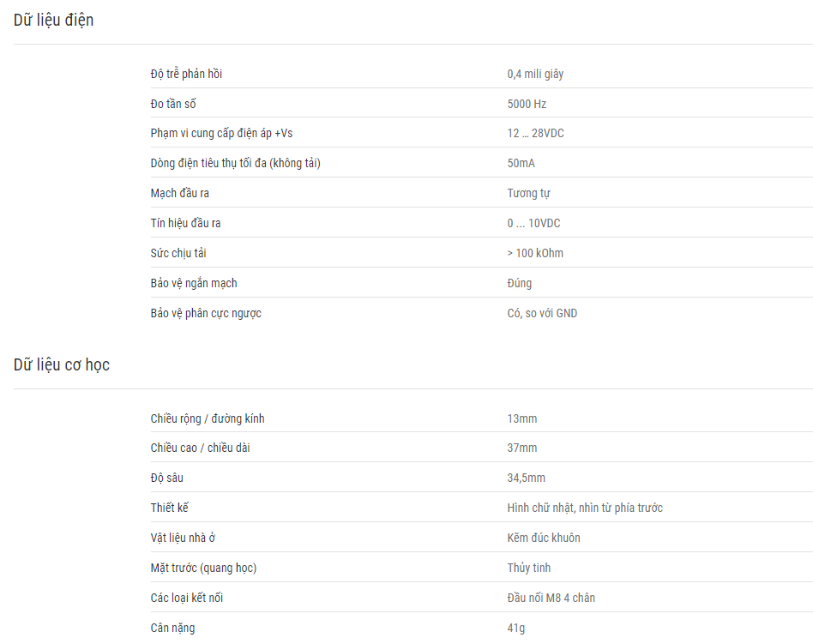The height and width of the screenshot is (644, 813).
Task: Select the 'Độ trễ phản hồi' label
Action: tap(186, 74)
